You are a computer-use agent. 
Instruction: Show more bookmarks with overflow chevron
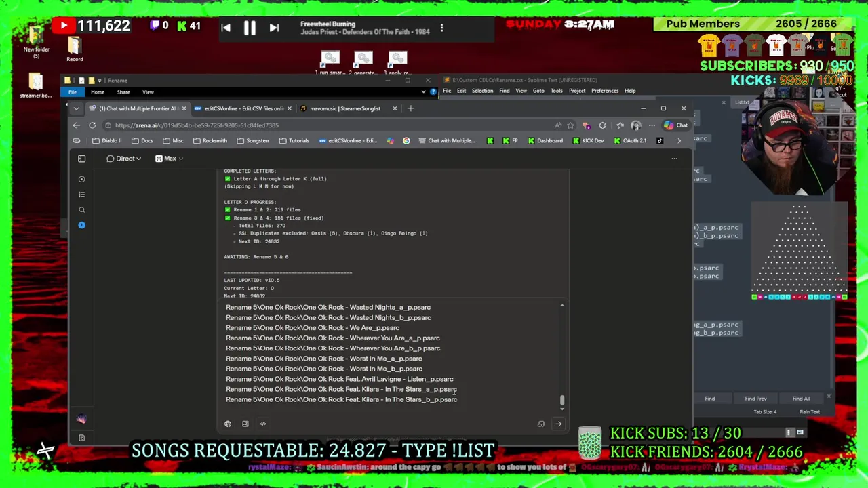679,141
